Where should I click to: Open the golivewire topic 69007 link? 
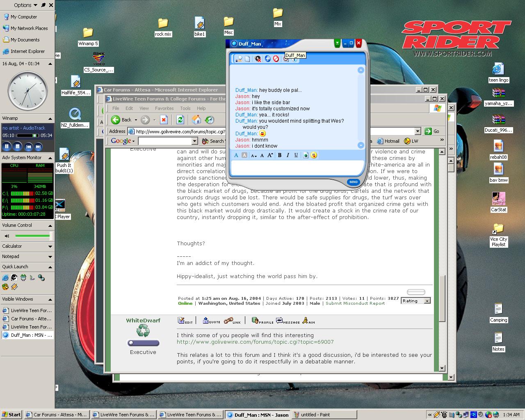(255, 342)
